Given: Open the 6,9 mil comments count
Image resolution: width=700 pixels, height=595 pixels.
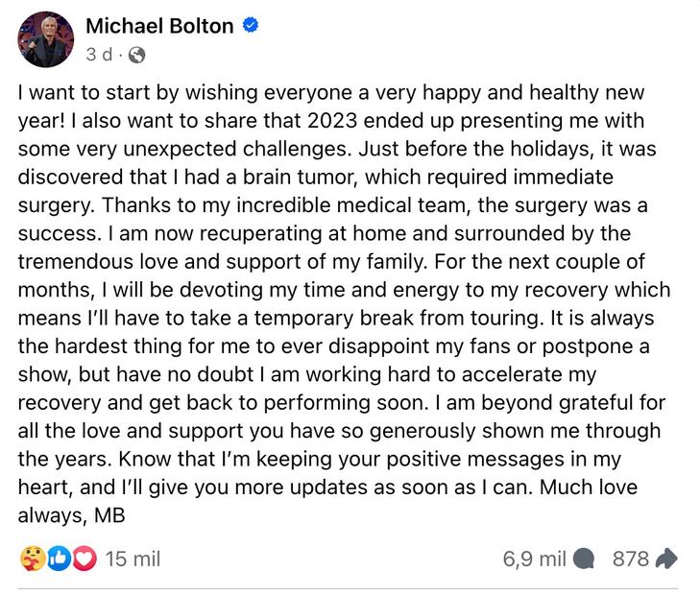Looking at the screenshot, I should (x=534, y=559).
